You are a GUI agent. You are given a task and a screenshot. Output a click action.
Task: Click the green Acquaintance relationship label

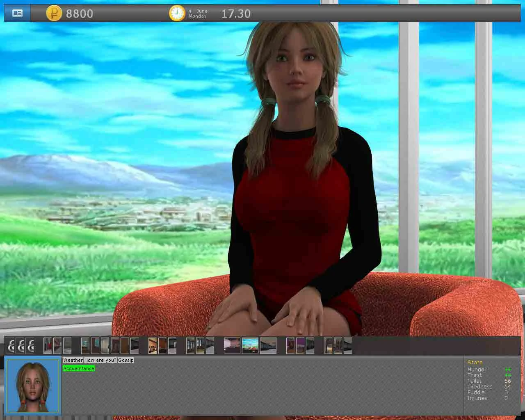(x=79, y=368)
